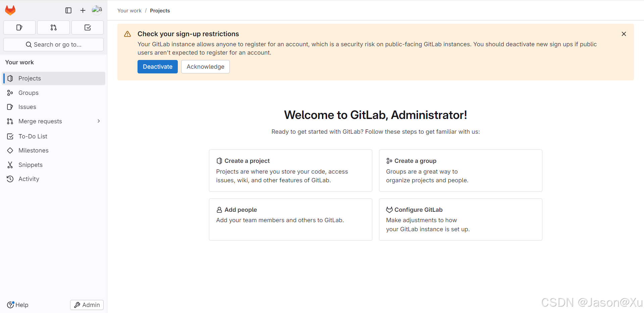Click the Create a group icon

[x=389, y=161]
